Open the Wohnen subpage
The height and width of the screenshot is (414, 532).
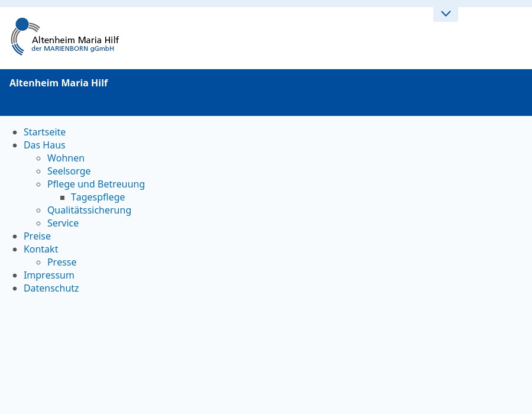[66, 158]
